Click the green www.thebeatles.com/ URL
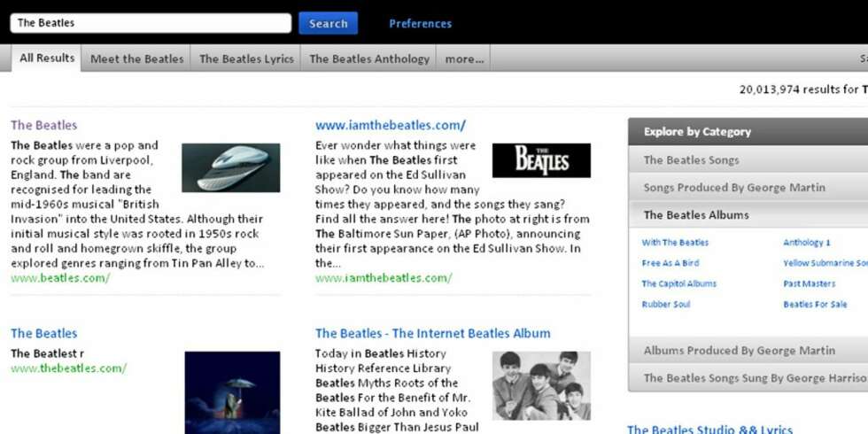The image size is (868, 434). [x=69, y=368]
